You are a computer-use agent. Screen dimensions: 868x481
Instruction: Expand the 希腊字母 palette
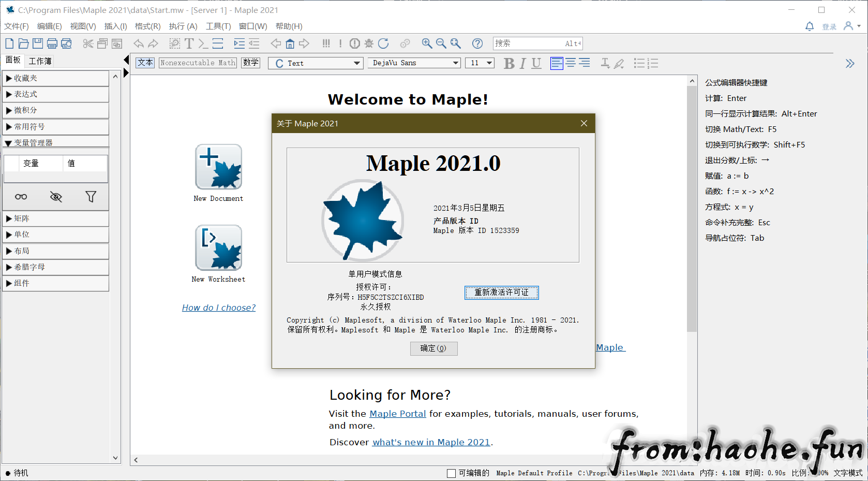coord(55,267)
